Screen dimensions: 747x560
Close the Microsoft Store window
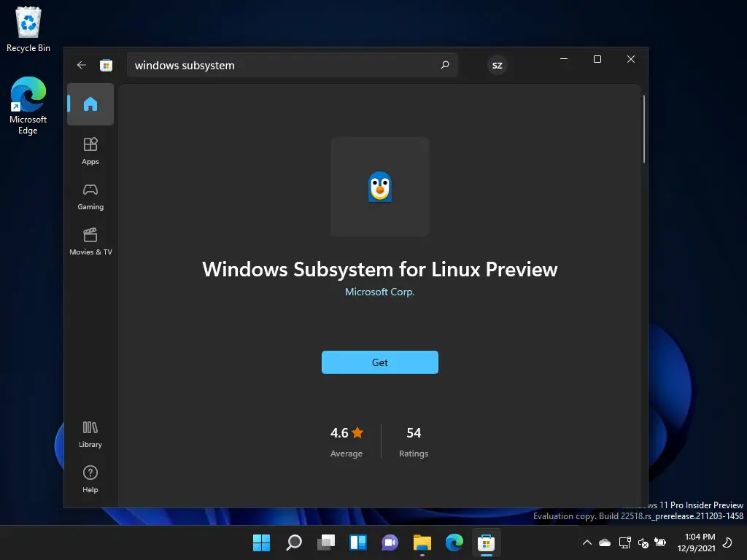(x=631, y=59)
